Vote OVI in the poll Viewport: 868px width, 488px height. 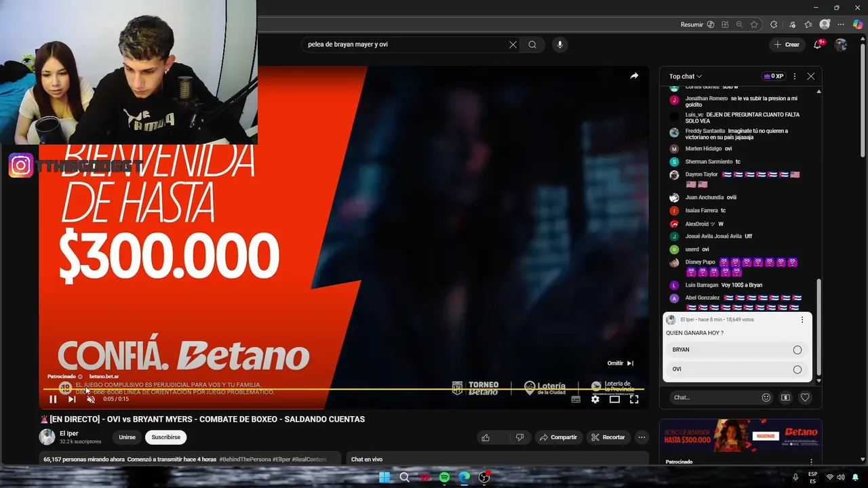(737, 369)
